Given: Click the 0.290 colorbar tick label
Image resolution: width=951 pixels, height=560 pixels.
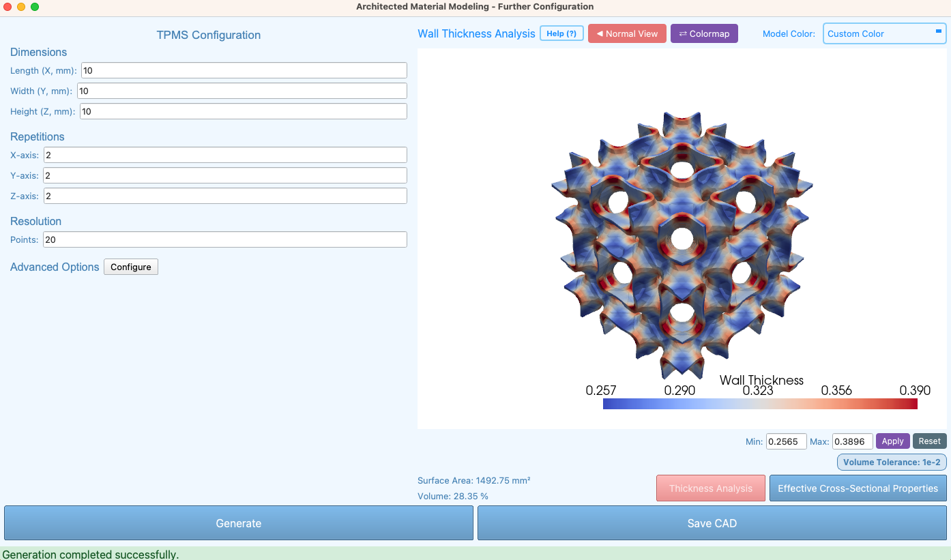Looking at the screenshot, I should (679, 390).
